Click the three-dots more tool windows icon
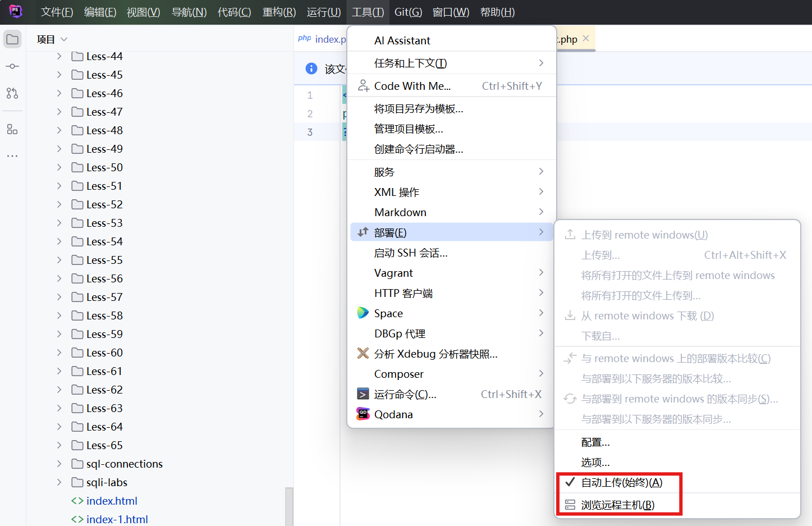Viewport: 812px width, 526px height. 12,156
